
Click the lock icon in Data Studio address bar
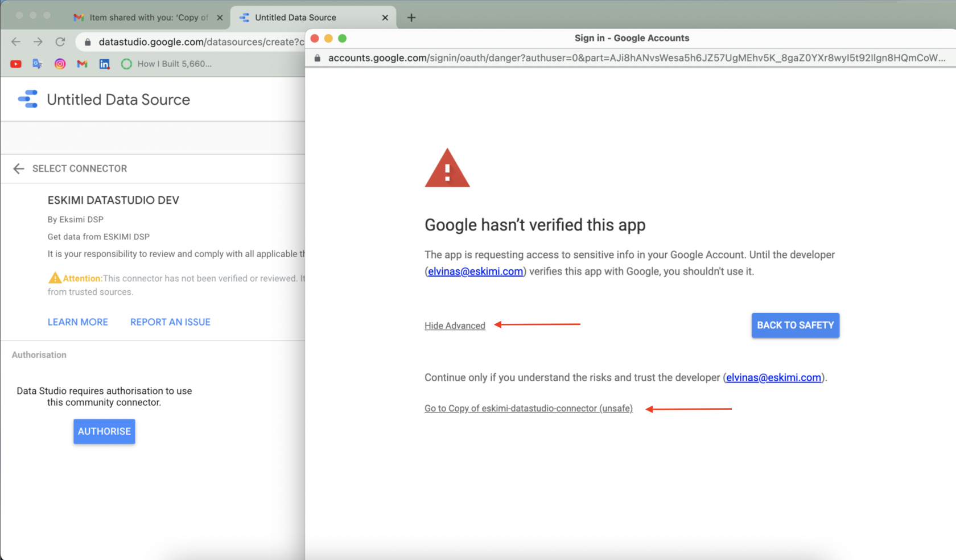(88, 42)
